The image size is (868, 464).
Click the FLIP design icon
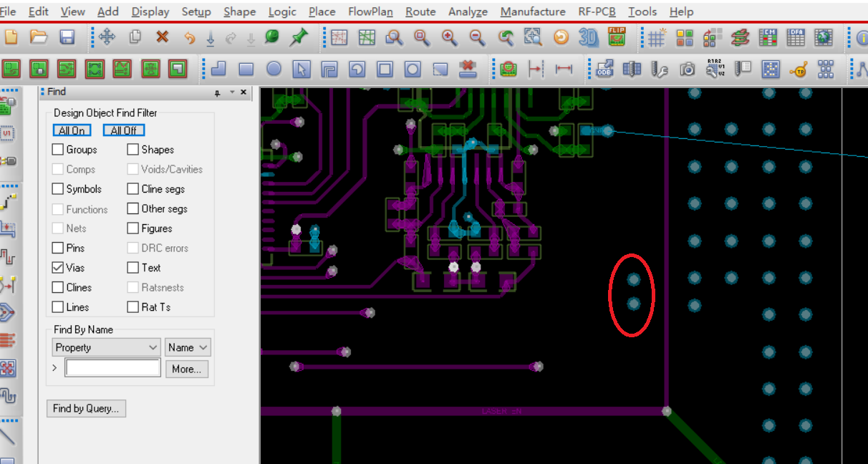[x=617, y=37]
